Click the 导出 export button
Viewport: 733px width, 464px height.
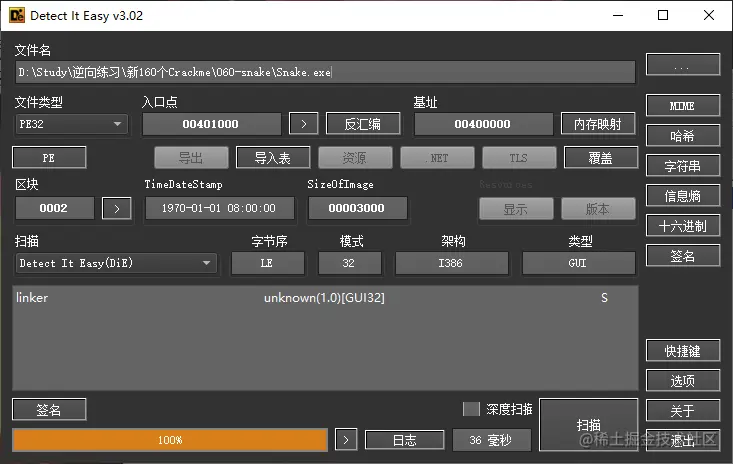pos(191,158)
